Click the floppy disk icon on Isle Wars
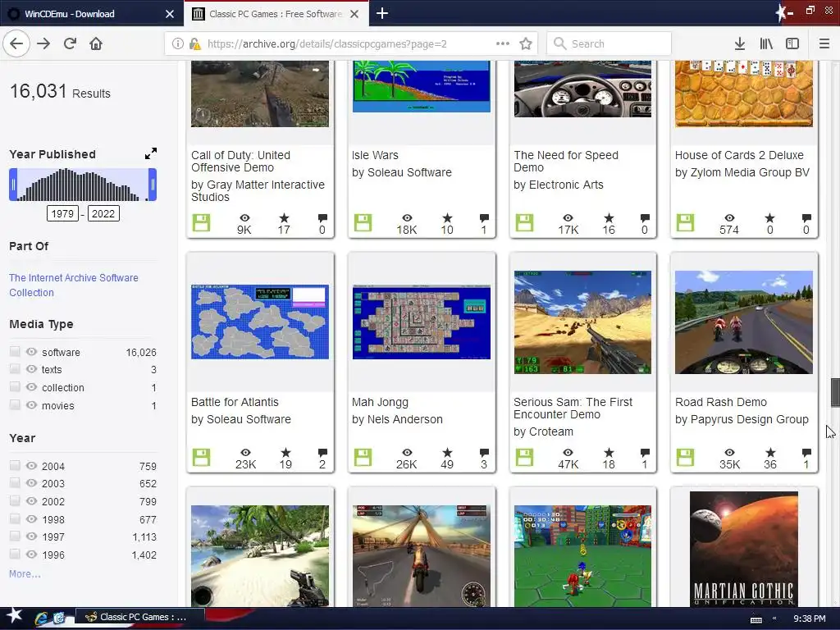This screenshot has width=840, height=630. pyautogui.click(x=363, y=222)
